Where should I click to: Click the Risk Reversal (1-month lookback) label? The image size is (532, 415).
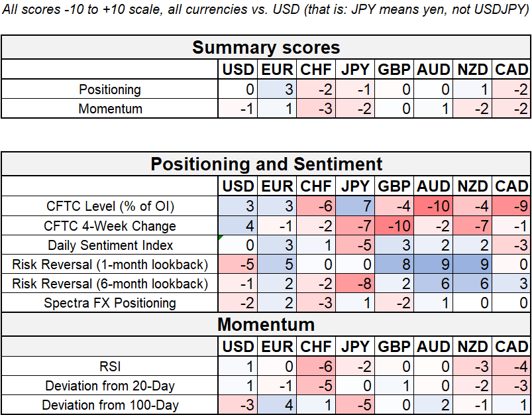click(x=111, y=265)
